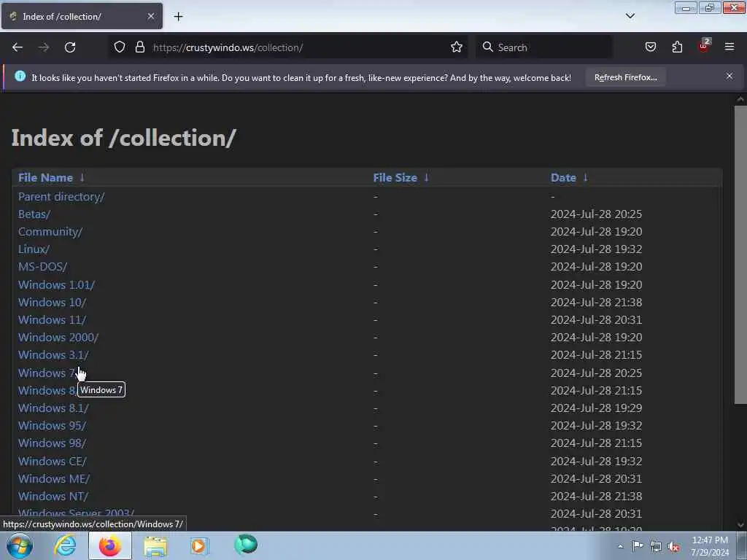Open Windows Explorer from taskbar
Image resolution: width=747 pixels, height=560 pixels.
click(x=155, y=546)
